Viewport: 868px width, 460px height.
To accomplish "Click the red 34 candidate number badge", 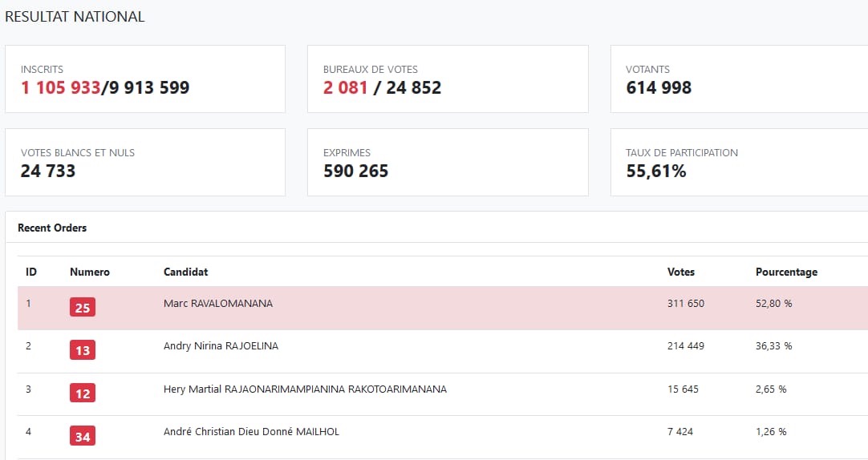I will click(83, 436).
